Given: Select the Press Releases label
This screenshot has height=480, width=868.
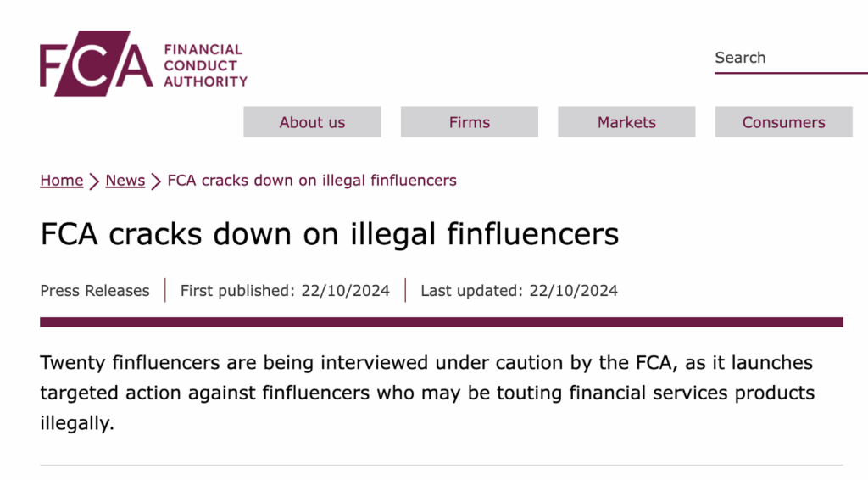Looking at the screenshot, I should (95, 291).
